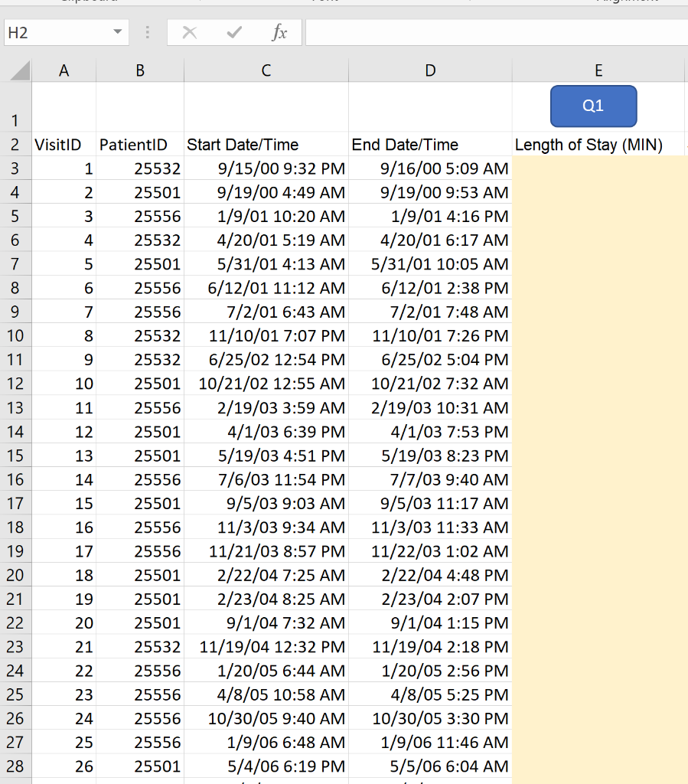Select column E header
This screenshot has height=784, width=688.
pos(598,70)
